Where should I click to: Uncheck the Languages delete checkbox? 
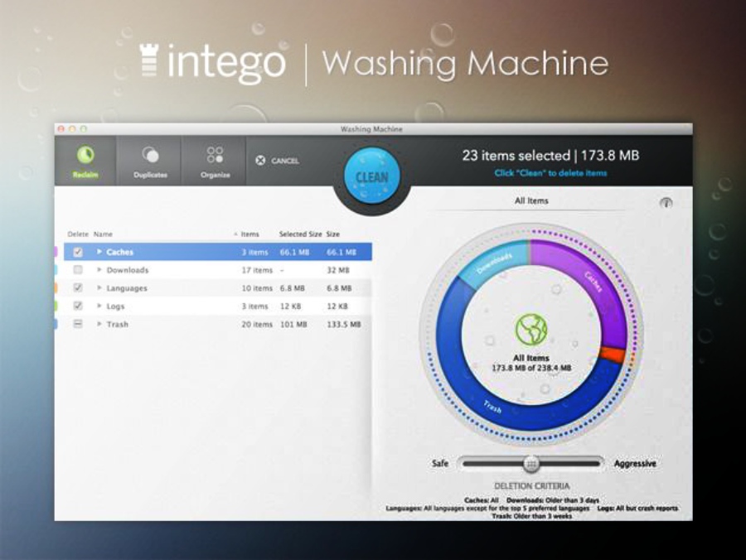point(78,288)
